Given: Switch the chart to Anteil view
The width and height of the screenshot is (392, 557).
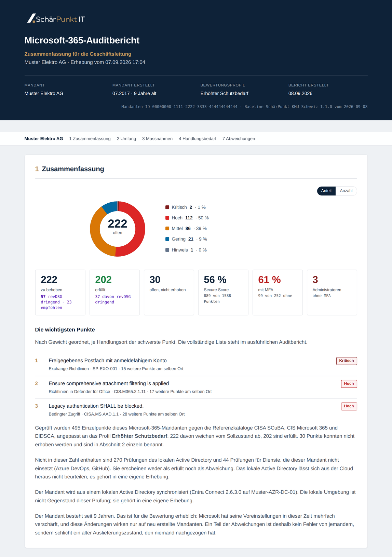Looking at the screenshot, I should click(326, 191).
